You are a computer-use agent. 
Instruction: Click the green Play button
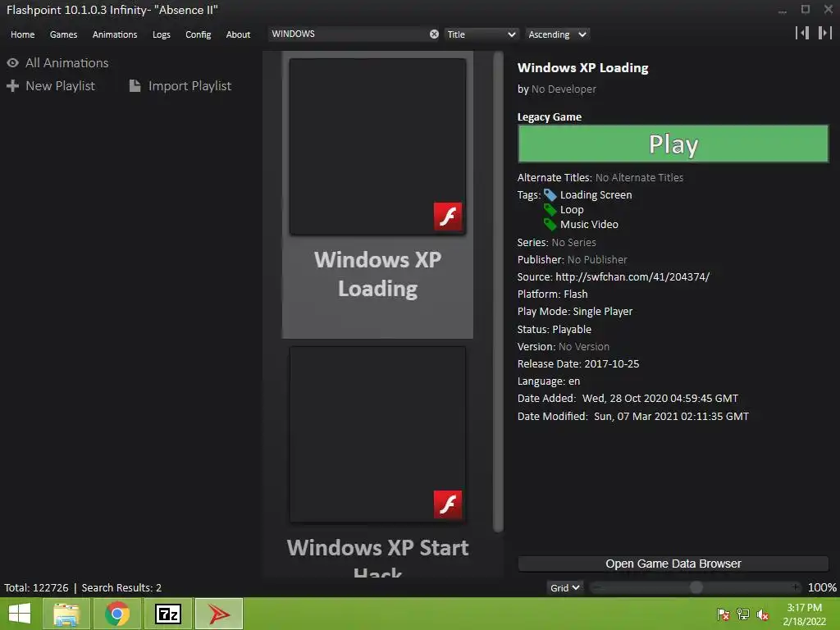(x=673, y=144)
